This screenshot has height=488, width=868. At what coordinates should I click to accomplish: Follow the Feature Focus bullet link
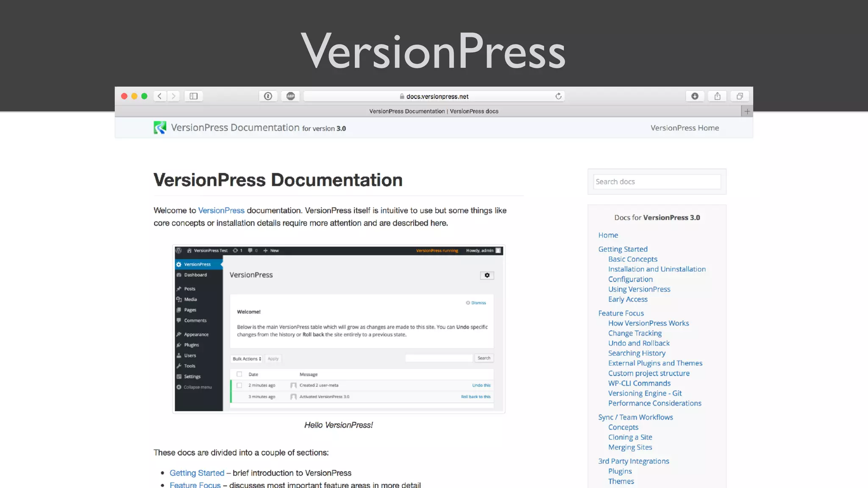tap(195, 485)
